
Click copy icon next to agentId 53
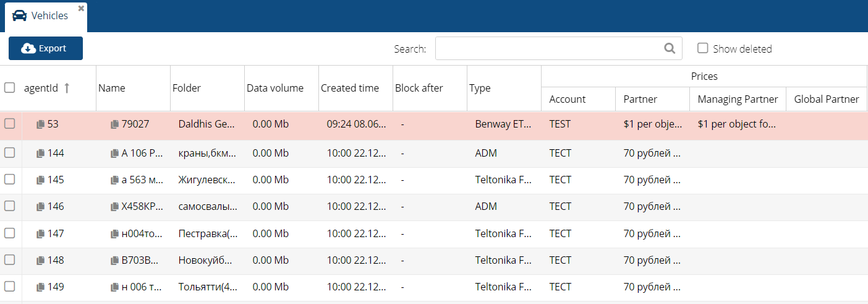click(x=40, y=124)
